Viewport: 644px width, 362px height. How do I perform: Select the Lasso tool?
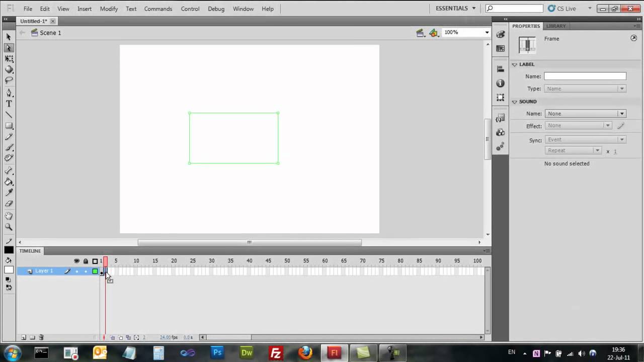pyautogui.click(x=9, y=80)
